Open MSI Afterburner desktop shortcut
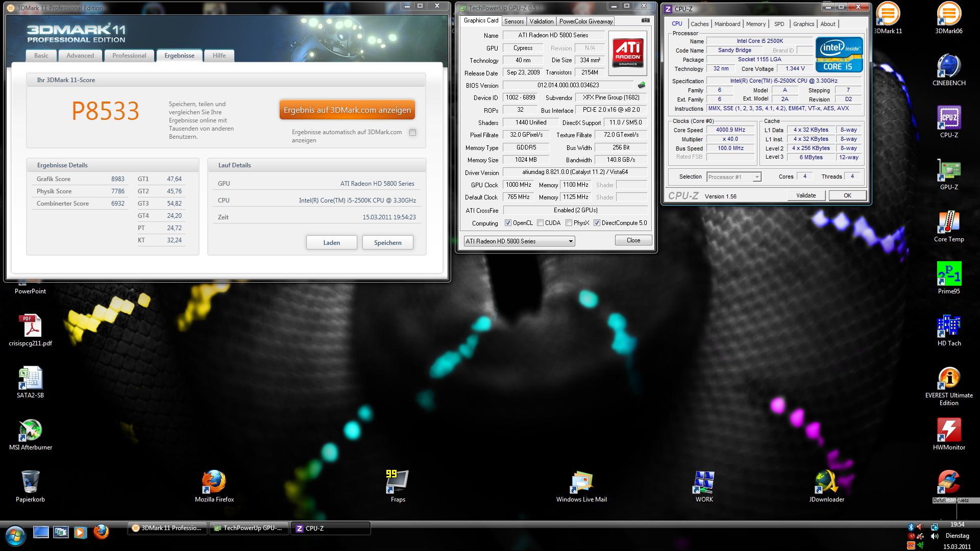Image resolution: width=980 pixels, height=551 pixels. pos(30,431)
